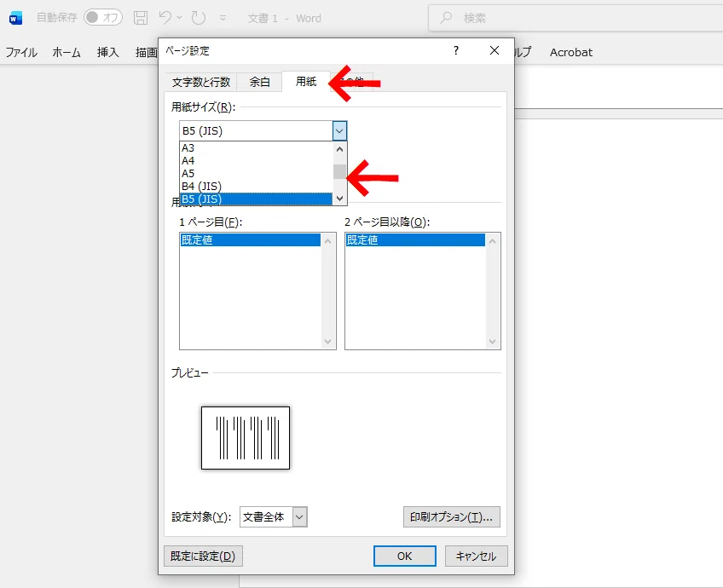Collapse the paper size dropdown arrow
723x588 pixels.
click(339, 131)
